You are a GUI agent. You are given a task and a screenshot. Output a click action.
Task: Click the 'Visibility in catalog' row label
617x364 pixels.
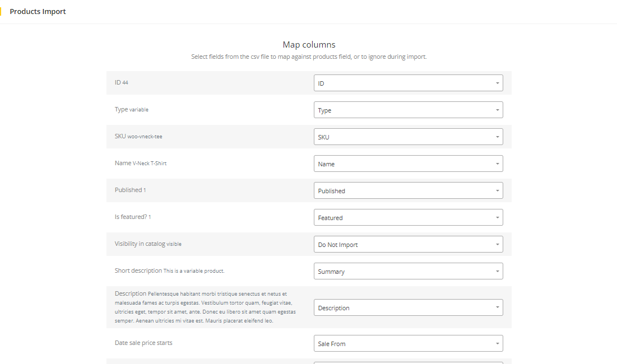click(x=140, y=244)
